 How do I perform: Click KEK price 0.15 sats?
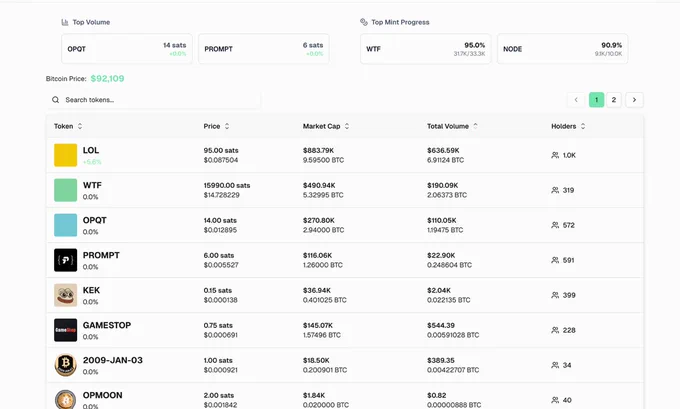point(218,290)
